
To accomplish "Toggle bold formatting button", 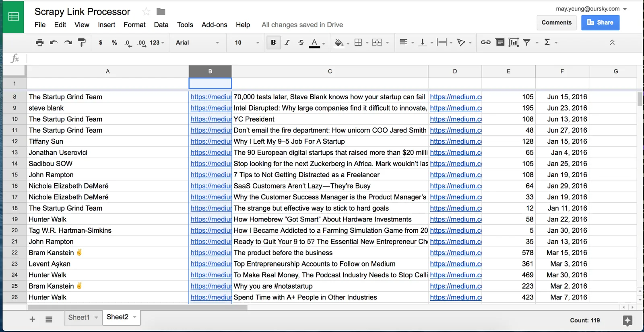I will coord(273,43).
